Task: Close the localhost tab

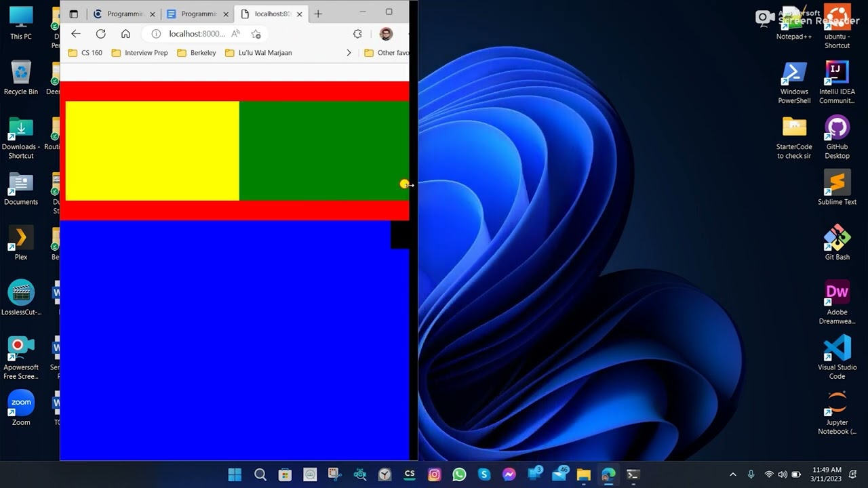Action: (298, 14)
